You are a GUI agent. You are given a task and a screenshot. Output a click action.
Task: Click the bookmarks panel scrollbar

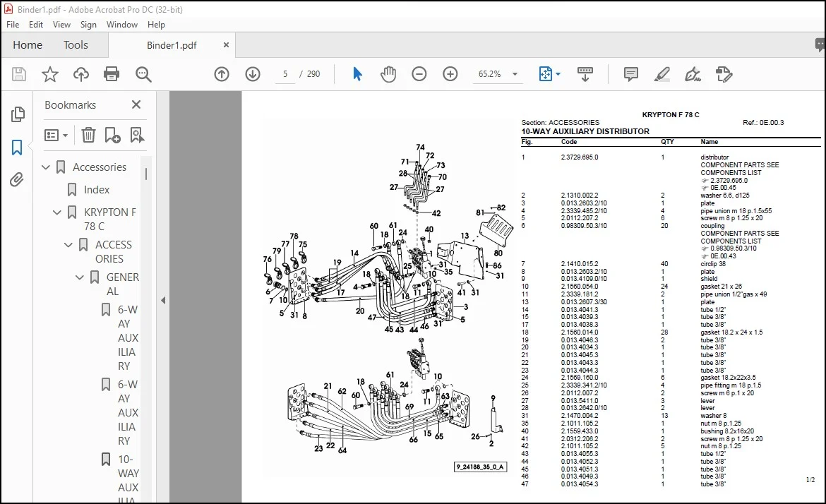pos(146,174)
